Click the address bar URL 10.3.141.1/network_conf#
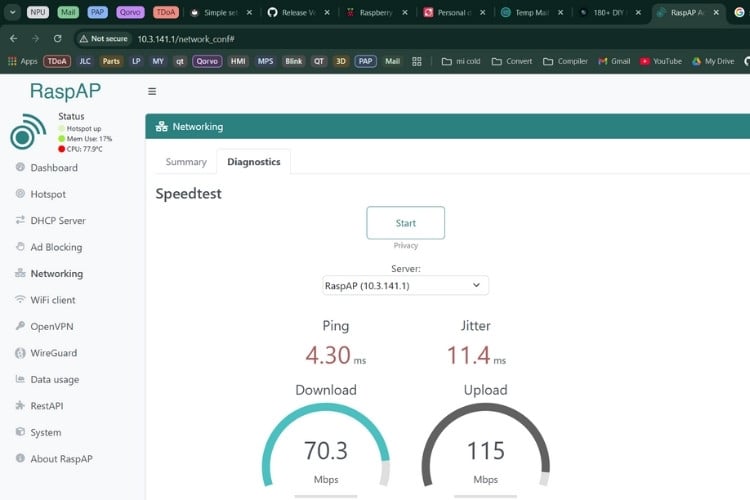 point(186,39)
